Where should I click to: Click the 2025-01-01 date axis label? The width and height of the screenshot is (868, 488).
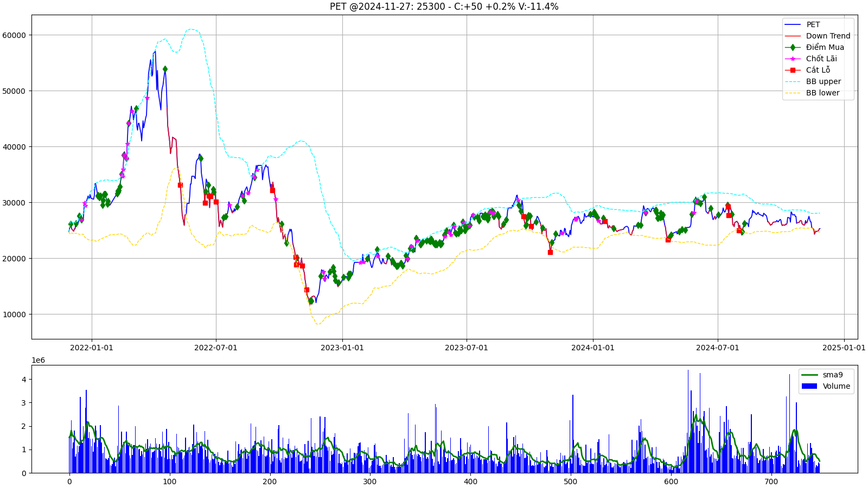(x=844, y=348)
